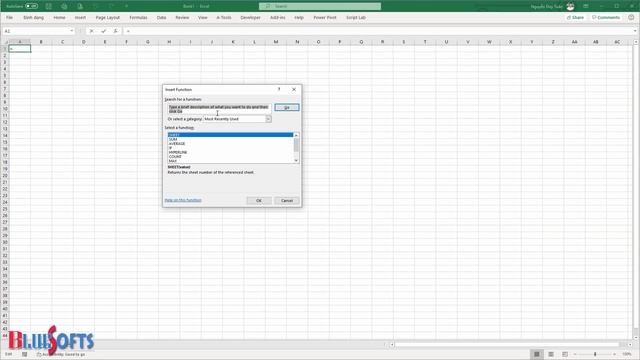This screenshot has height=360, width=640.
Task: Click function list scroll down arrow
Action: 296,161
